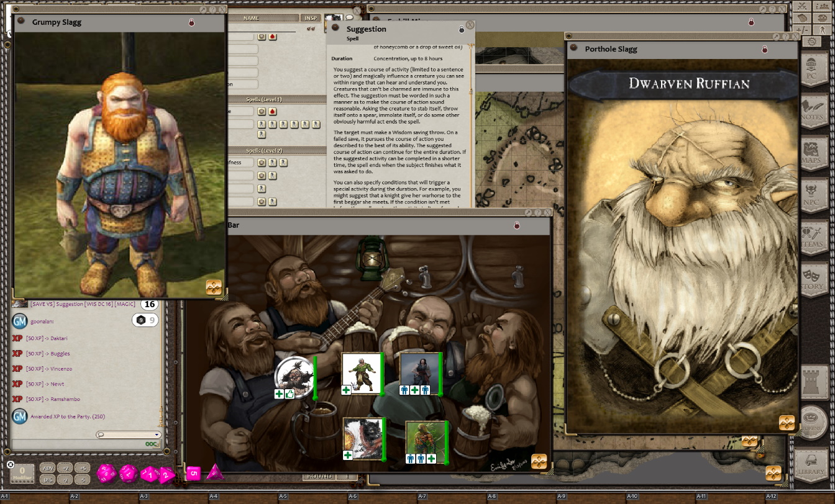Click the Grumpy Slagg dwarf image
The height and width of the screenshot is (504, 835).
(119, 164)
